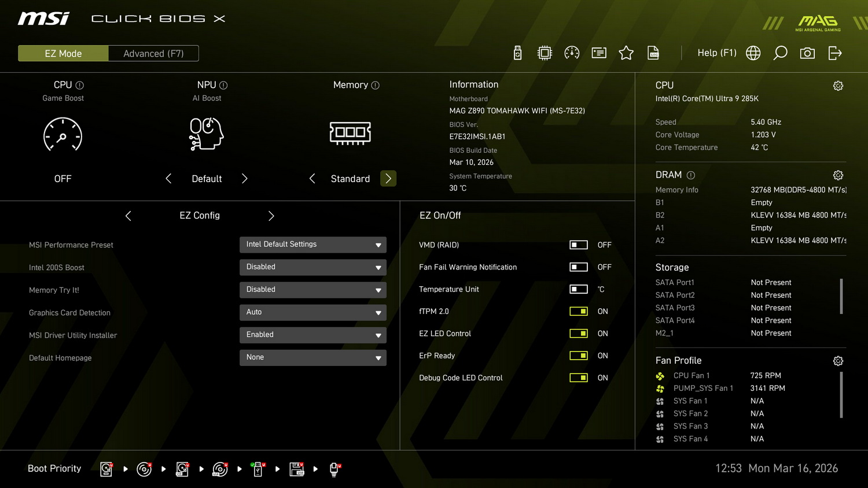This screenshot has width=868, height=488.
Task: Open Help with the Help (F1) button
Action: pos(716,53)
